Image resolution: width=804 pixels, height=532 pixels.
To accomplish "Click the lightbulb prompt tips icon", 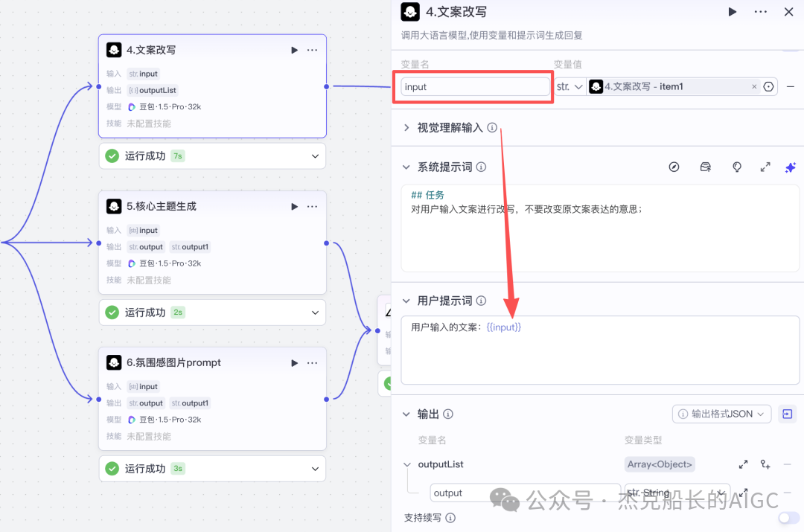I will [736, 167].
